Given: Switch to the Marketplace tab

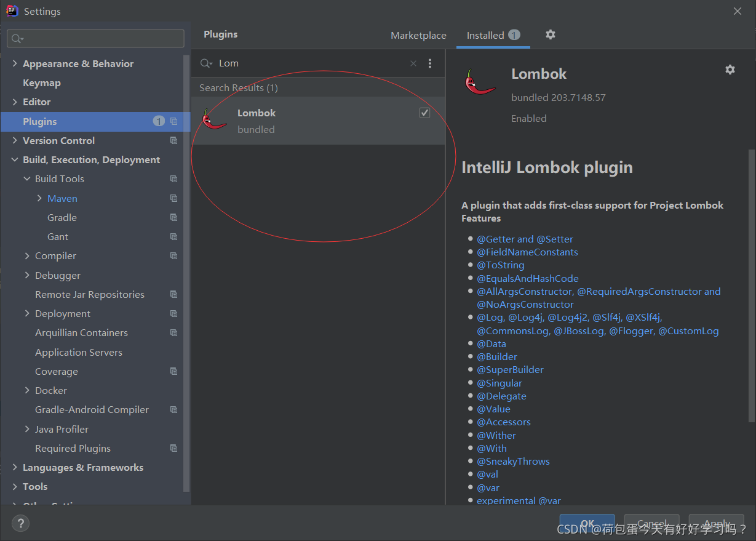Looking at the screenshot, I should coord(418,35).
